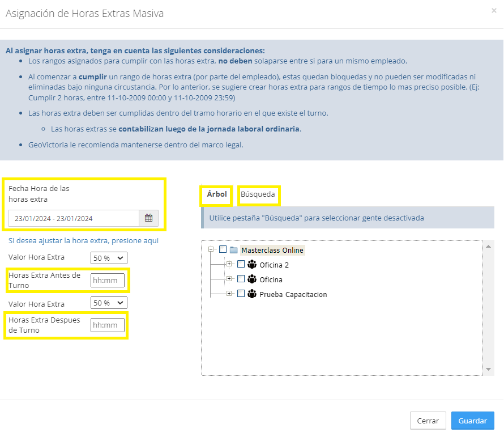The height and width of the screenshot is (441, 504).
Task: Click the Masterclass Online folder icon
Action: point(233,250)
